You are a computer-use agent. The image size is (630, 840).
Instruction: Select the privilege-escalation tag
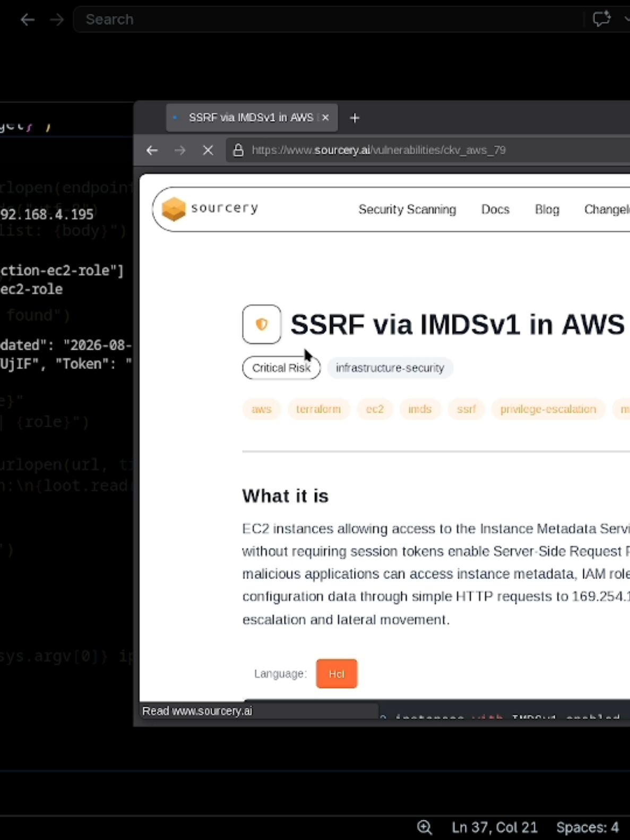point(548,409)
